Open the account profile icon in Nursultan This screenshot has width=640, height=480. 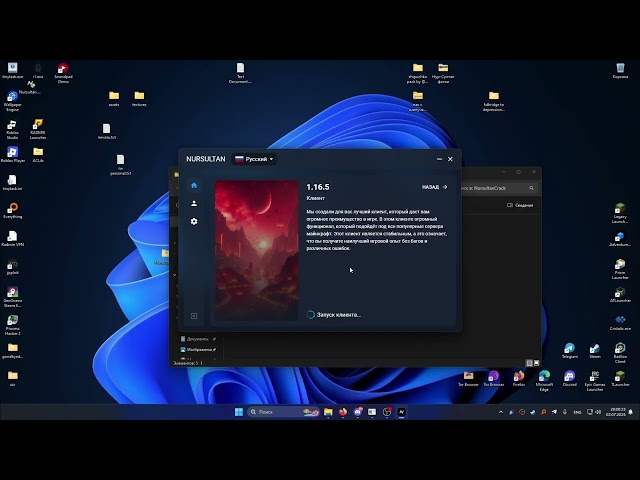pyautogui.click(x=194, y=203)
